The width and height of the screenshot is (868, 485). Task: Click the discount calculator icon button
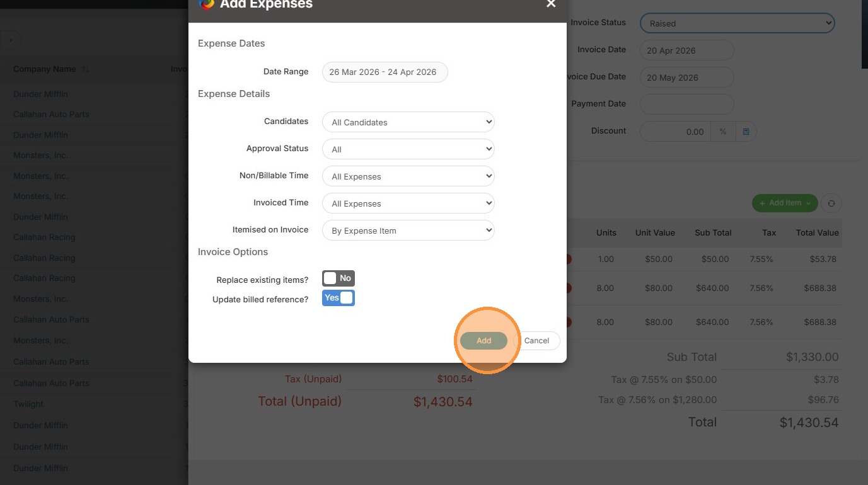tap(746, 132)
